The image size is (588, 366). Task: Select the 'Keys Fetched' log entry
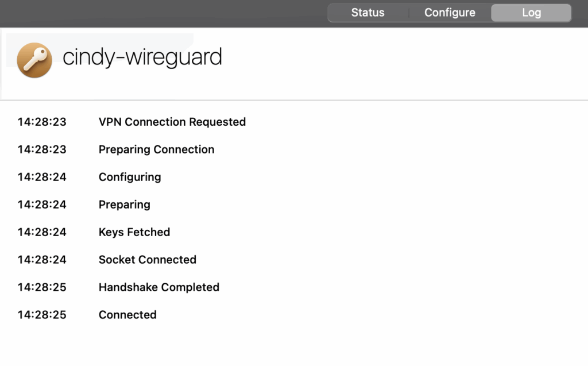point(134,232)
